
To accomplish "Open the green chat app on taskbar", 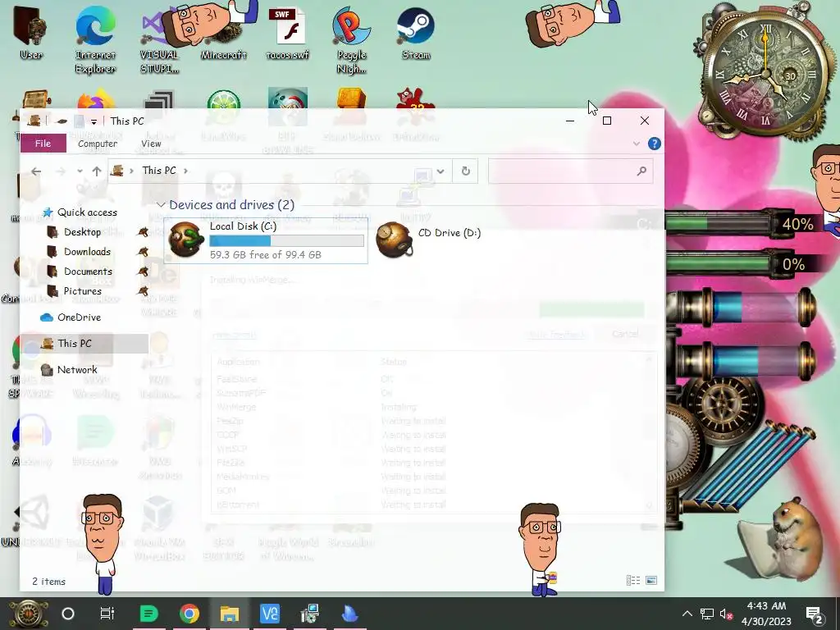I will pos(148,614).
